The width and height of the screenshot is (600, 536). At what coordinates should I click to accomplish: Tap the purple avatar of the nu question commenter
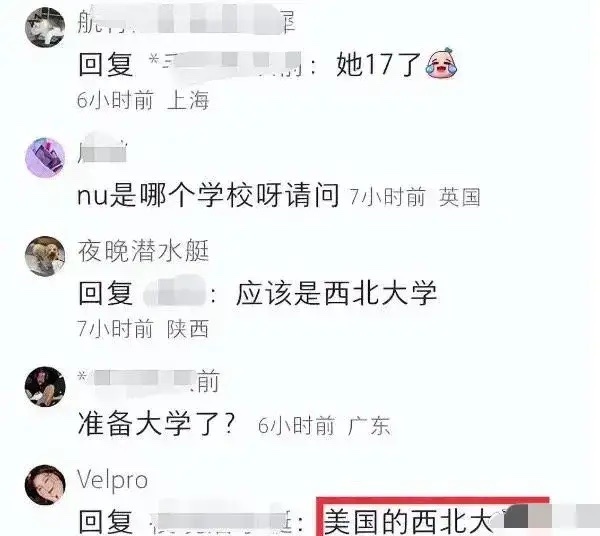pyautogui.click(x=45, y=158)
